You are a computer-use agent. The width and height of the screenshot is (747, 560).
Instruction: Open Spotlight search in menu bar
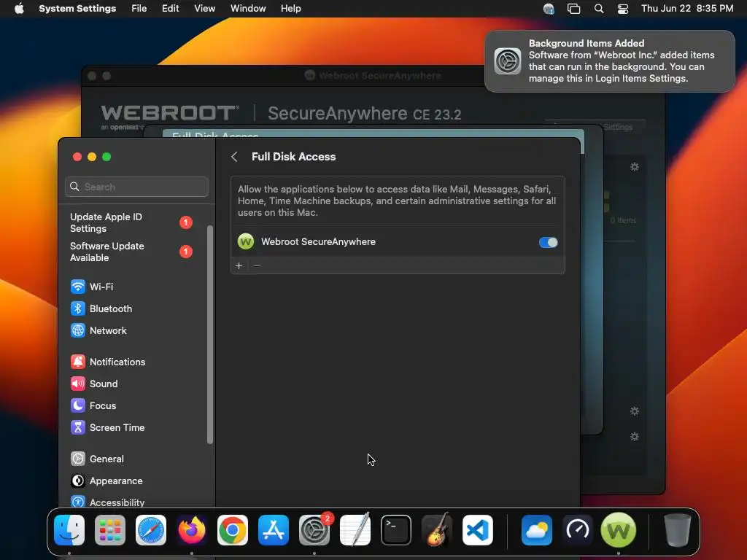point(599,9)
